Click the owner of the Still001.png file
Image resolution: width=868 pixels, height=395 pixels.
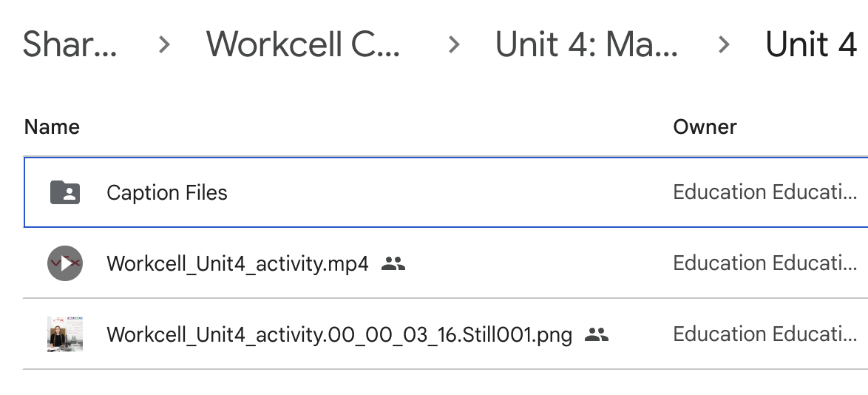click(x=764, y=334)
